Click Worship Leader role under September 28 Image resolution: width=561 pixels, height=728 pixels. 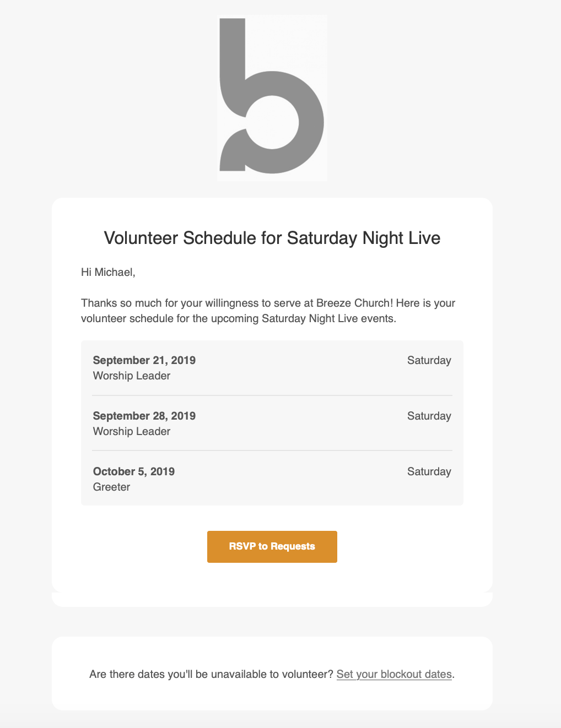point(132,431)
